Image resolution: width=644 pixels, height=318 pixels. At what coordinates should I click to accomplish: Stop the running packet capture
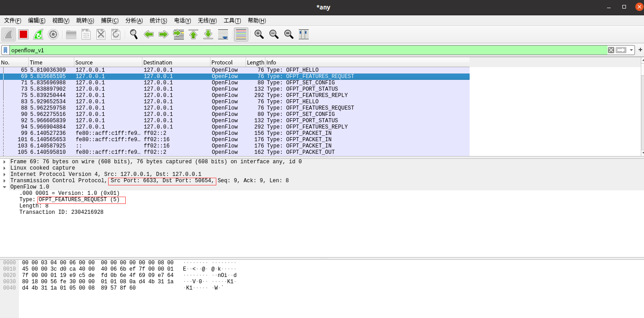pyautogui.click(x=23, y=34)
